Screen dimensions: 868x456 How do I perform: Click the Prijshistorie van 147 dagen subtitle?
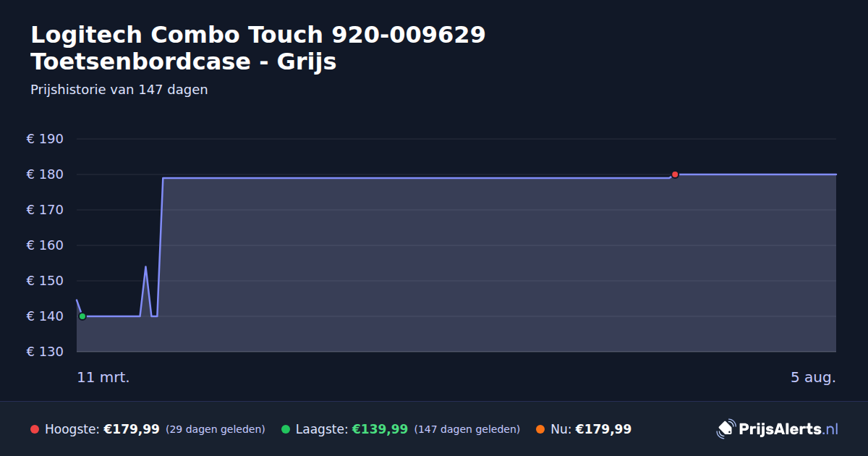tap(119, 90)
